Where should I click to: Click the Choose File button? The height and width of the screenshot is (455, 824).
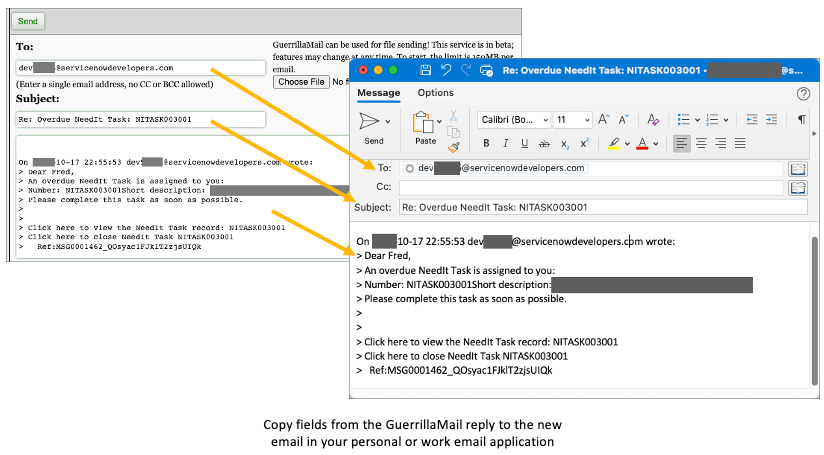pos(301,82)
